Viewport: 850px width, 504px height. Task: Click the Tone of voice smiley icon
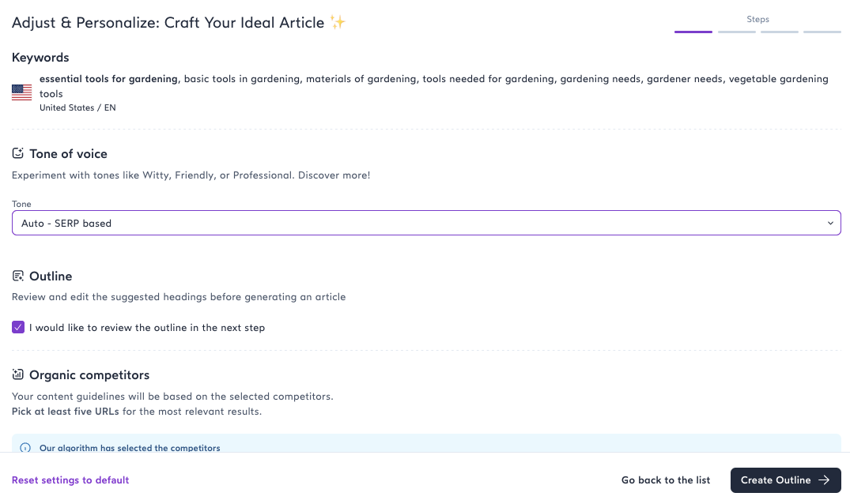(x=18, y=153)
